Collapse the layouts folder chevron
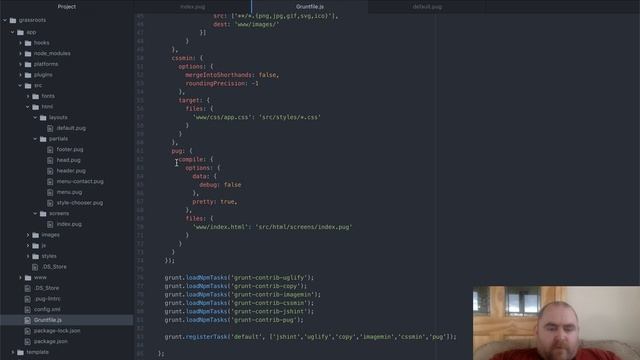The width and height of the screenshot is (640, 360). point(36,117)
